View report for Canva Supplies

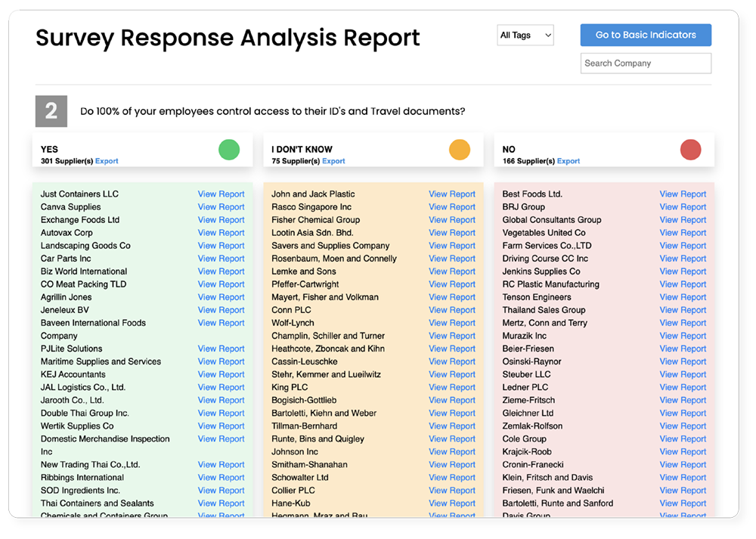(x=222, y=207)
